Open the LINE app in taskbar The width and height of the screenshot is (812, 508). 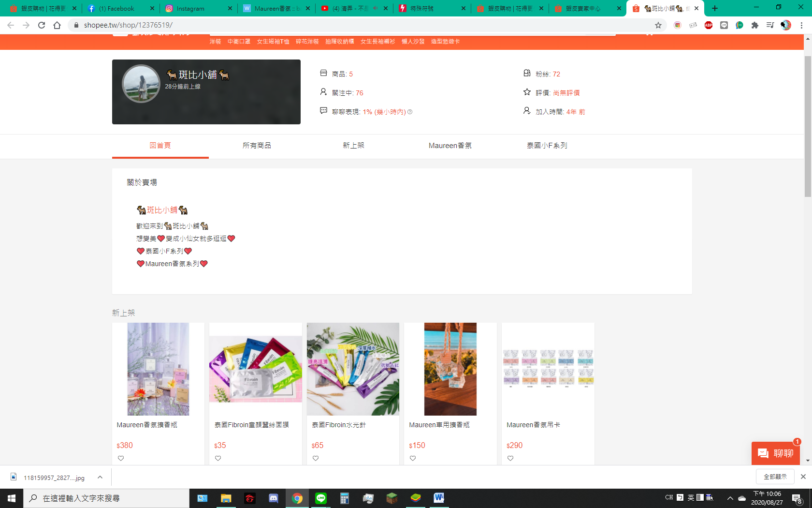320,498
